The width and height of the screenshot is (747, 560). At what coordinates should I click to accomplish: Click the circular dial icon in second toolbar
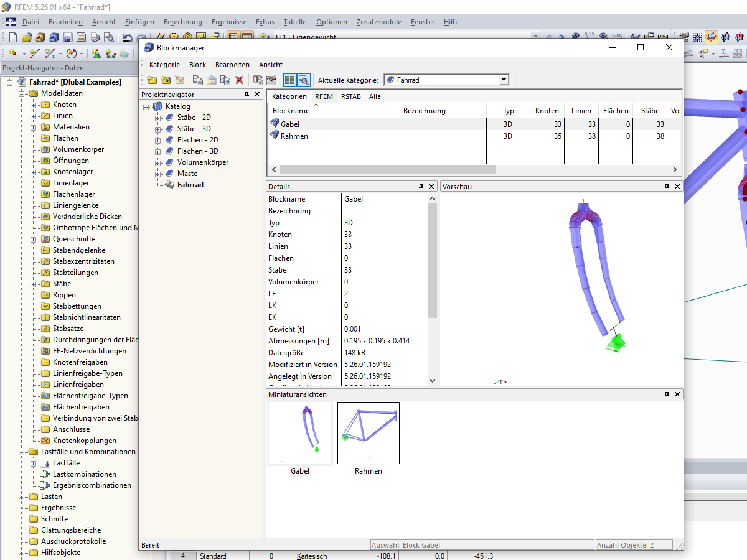(72, 54)
